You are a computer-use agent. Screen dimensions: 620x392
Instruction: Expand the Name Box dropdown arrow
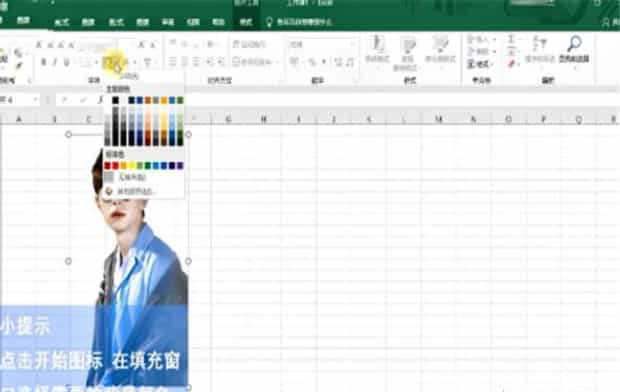[x=35, y=100]
